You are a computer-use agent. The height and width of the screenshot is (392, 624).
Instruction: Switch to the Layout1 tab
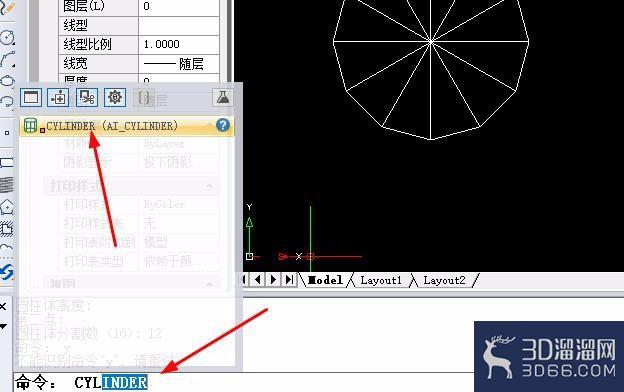point(381,280)
